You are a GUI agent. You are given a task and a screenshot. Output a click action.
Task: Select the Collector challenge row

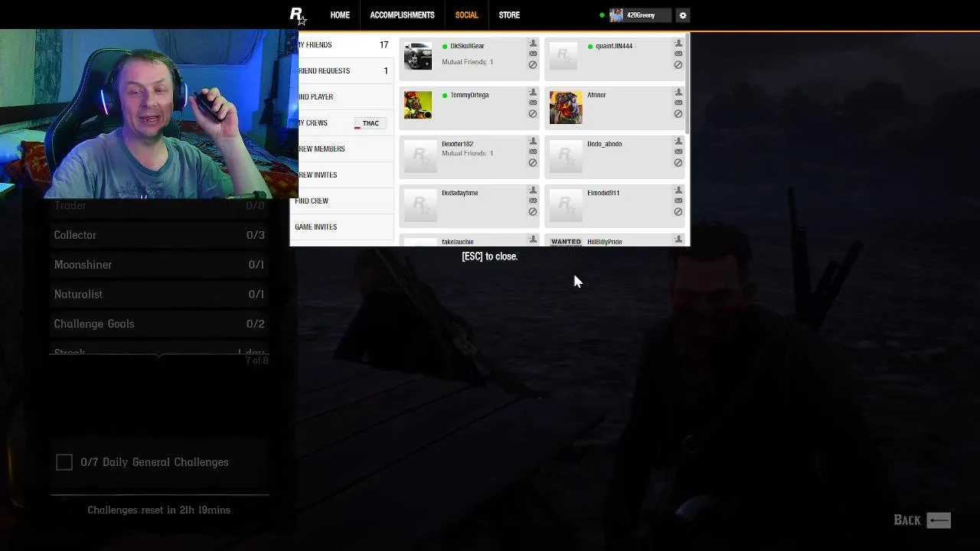[x=159, y=235]
